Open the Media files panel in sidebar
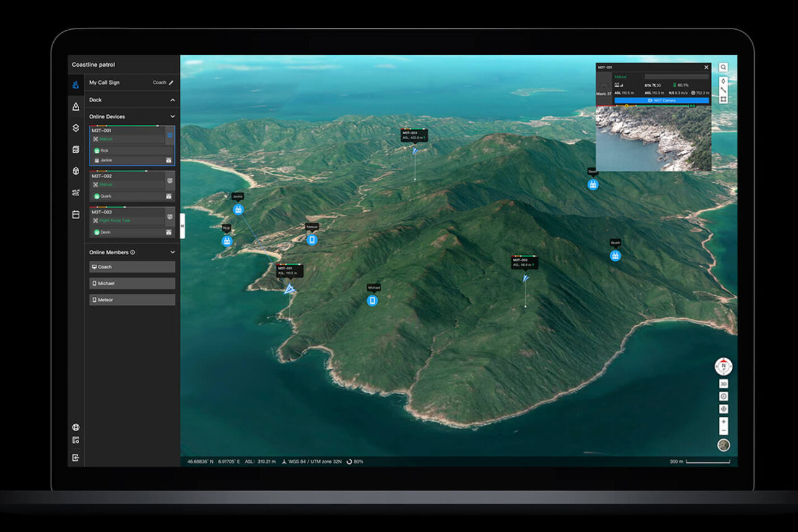This screenshot has width=798, height=532. click(76, 149)
